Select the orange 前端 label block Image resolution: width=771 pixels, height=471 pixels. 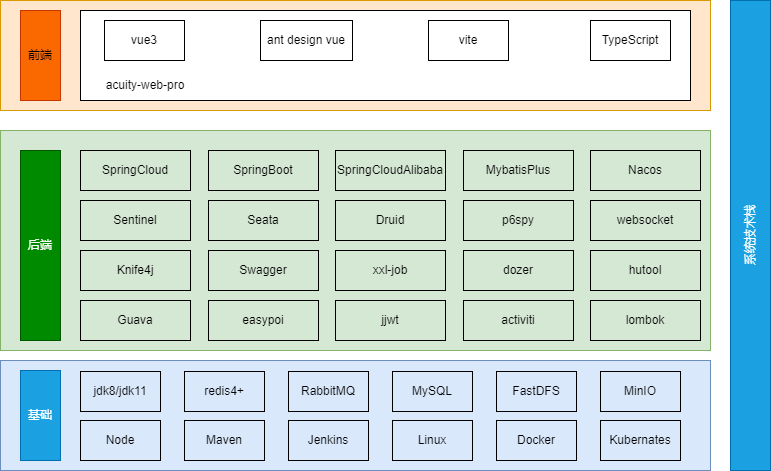click(40, 55)
